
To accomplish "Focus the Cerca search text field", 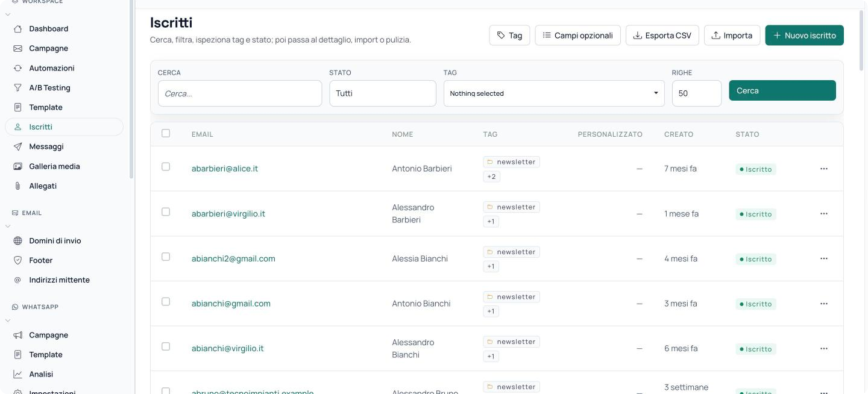I will click(x=240, y=93).
